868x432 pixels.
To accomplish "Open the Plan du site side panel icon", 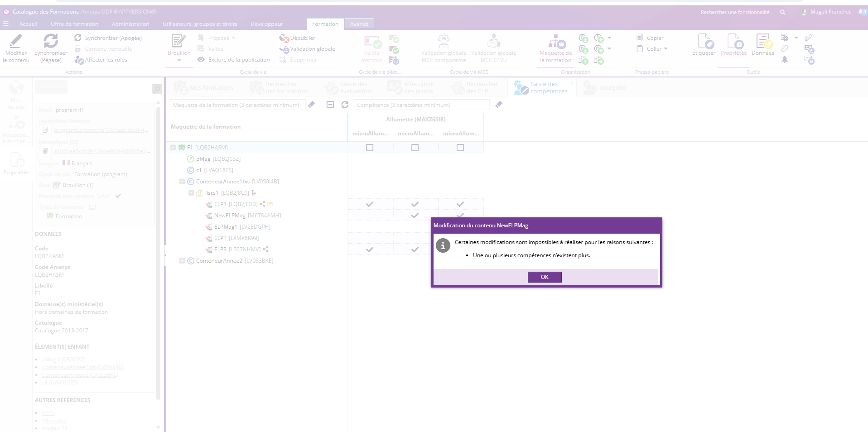I will [16, 87].
